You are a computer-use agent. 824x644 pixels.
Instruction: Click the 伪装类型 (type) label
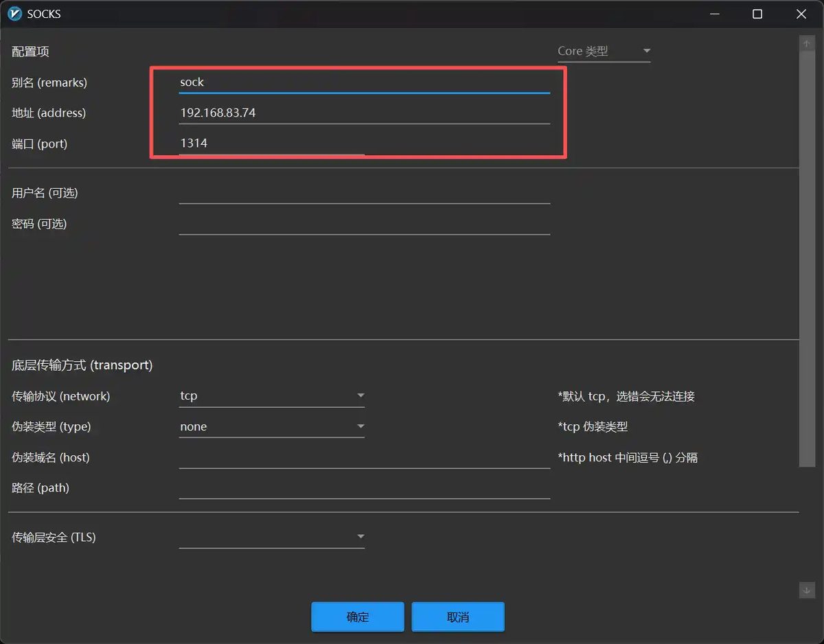coord(51,427)
